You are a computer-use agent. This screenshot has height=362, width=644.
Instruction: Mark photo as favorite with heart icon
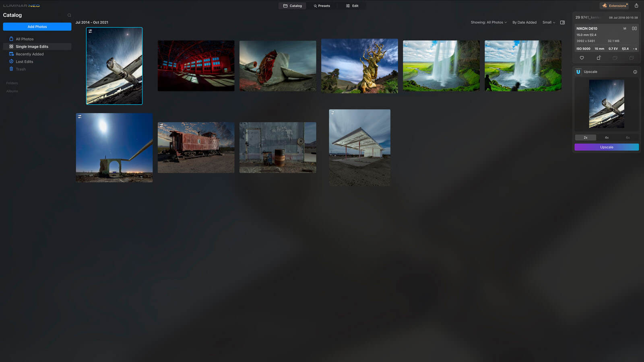coord(582,58)
